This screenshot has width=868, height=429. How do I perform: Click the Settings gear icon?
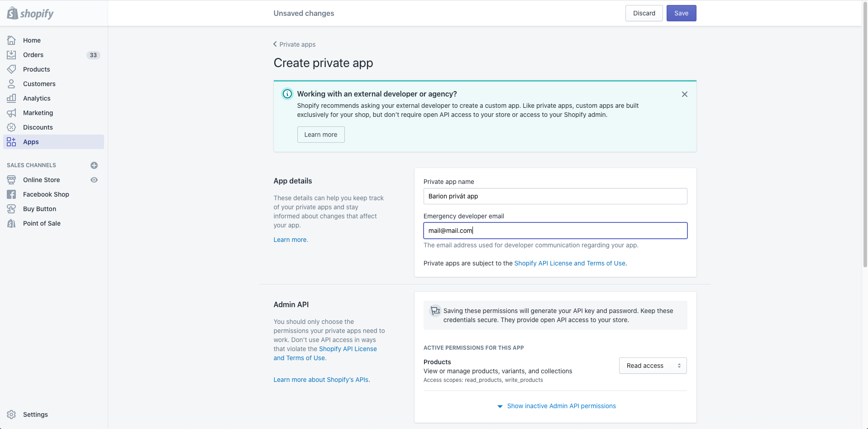pos(11,415)
